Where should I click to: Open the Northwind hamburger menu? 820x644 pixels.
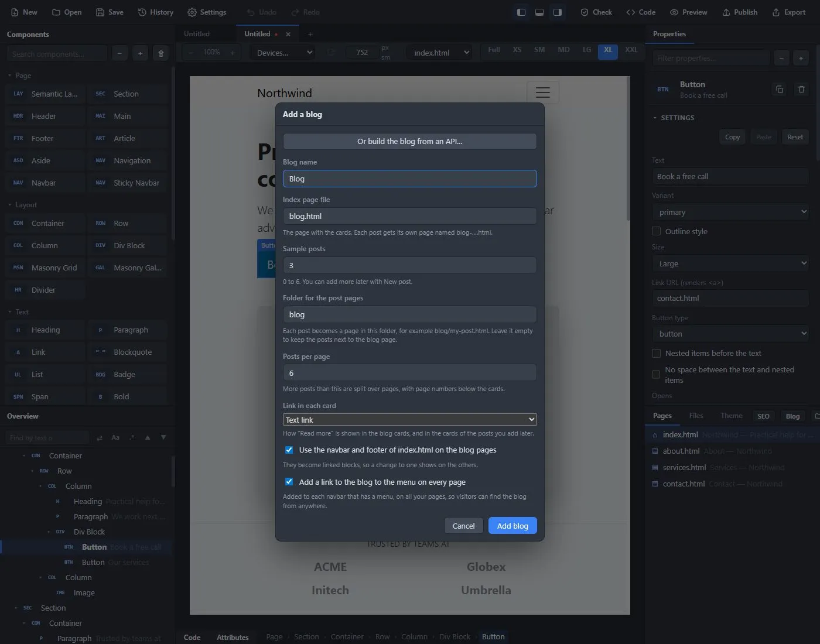pyautogui.click(x=543, y=93)
